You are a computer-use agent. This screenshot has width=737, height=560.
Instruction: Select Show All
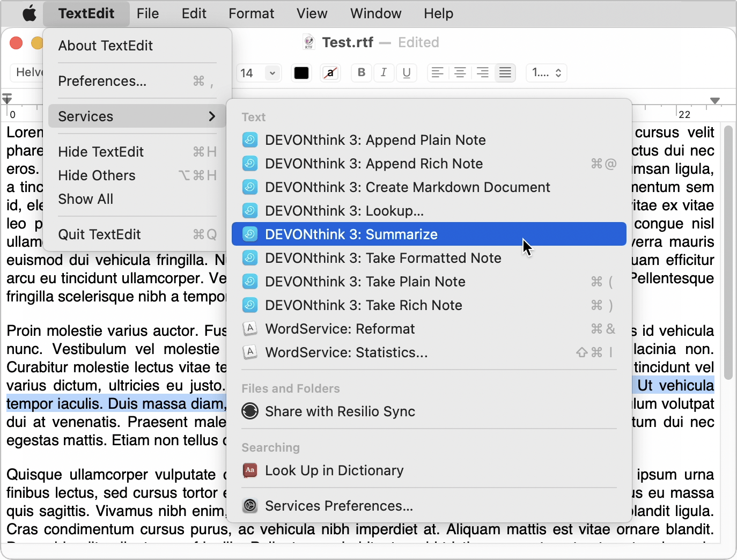(x=137, y=199)
